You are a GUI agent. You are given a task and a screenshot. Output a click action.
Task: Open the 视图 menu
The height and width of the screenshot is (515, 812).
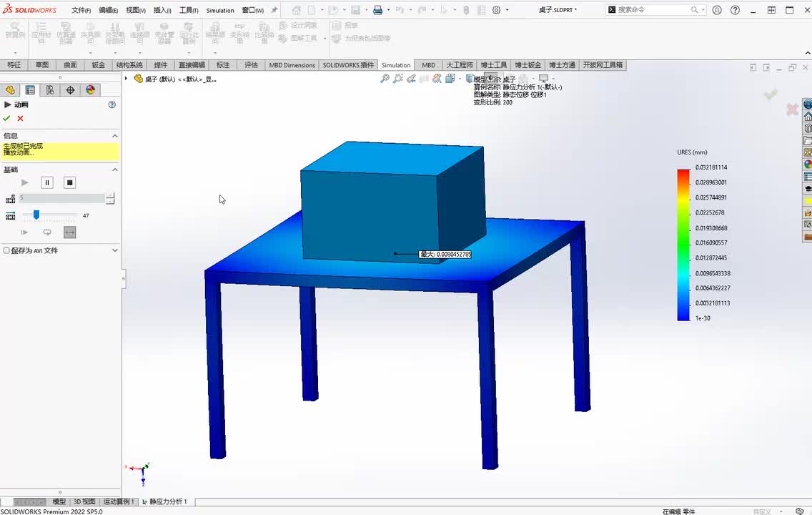pos(136,10)
